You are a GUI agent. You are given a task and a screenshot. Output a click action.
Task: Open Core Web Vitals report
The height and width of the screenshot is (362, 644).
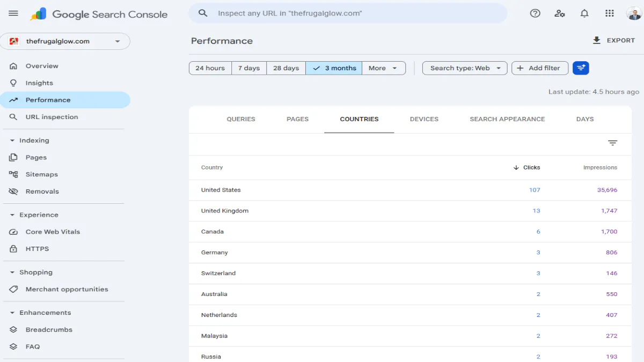[65, 232]
